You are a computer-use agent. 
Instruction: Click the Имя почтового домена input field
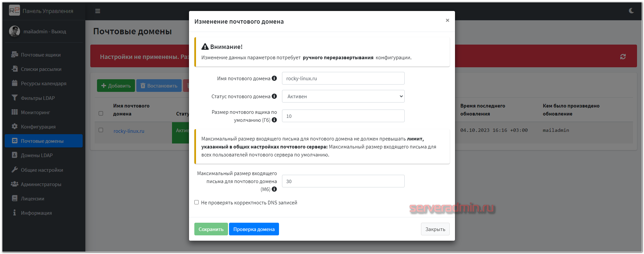click(343, 78)
